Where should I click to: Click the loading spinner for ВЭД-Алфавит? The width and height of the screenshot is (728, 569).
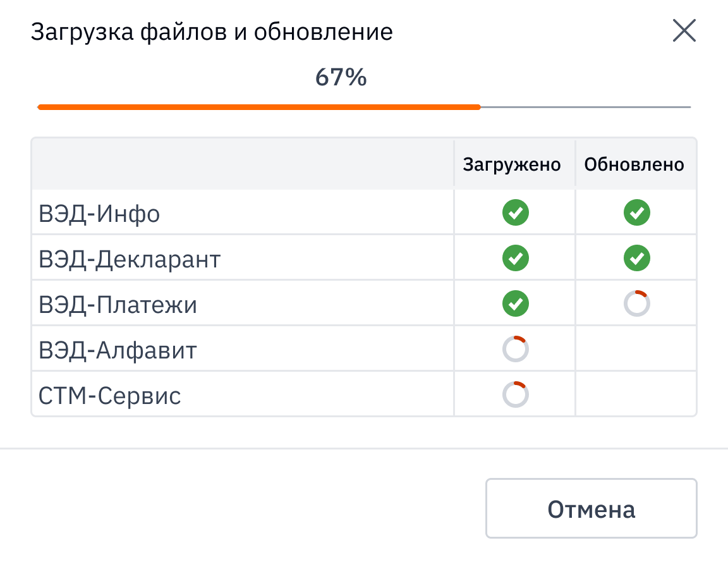[x=515, y=348]
